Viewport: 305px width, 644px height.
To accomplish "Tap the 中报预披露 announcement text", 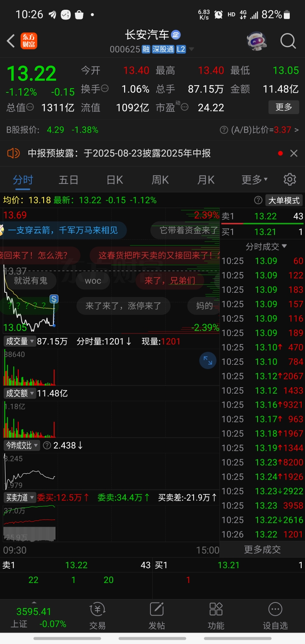I will 119,153.
